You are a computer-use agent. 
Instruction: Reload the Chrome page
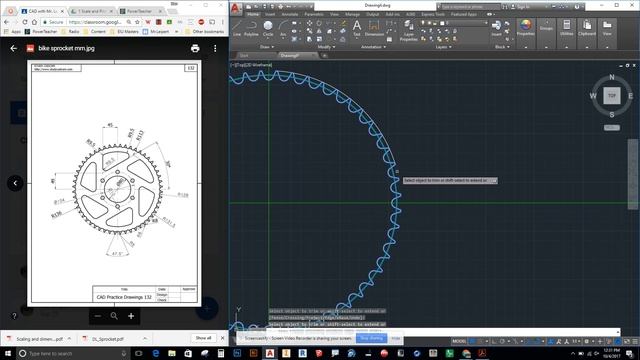click(x=24, y=22)
